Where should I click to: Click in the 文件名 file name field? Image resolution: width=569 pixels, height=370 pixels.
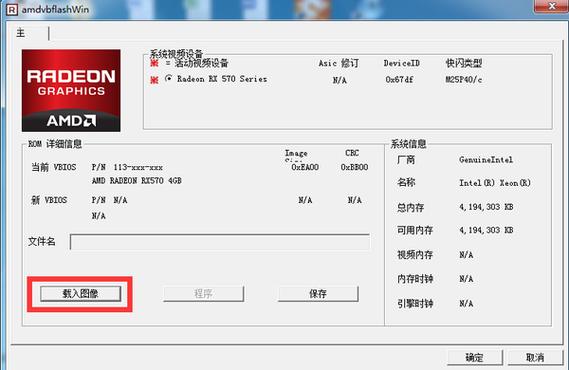(220, 242)
